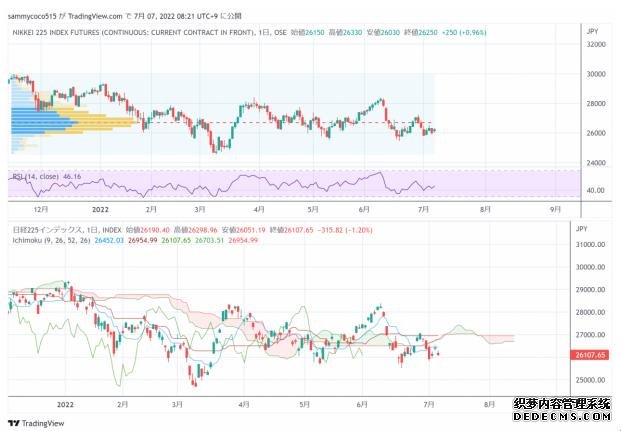The image size is (622, 431).
Task: Select the Ichimoku (9, 26, 52, 26) indicator legend
Action: pos(52,240)
